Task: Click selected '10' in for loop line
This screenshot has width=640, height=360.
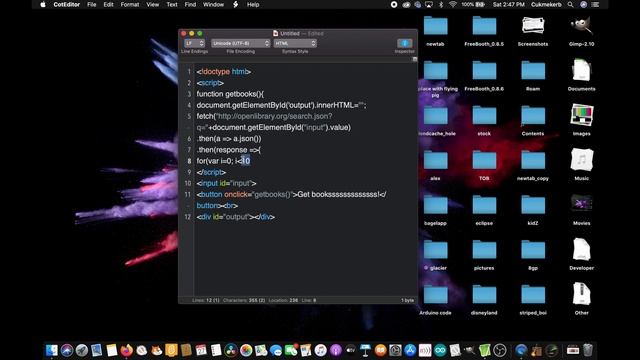Action: click(x=245, y=161)
